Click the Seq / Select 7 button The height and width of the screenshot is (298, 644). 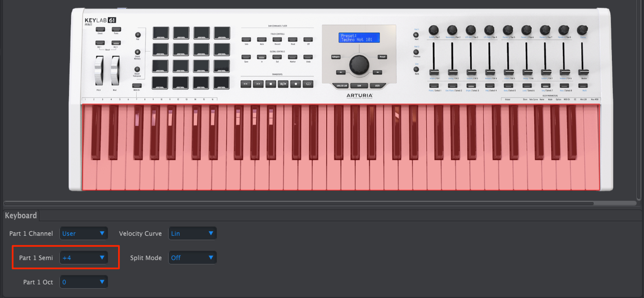tap(546, 86)
